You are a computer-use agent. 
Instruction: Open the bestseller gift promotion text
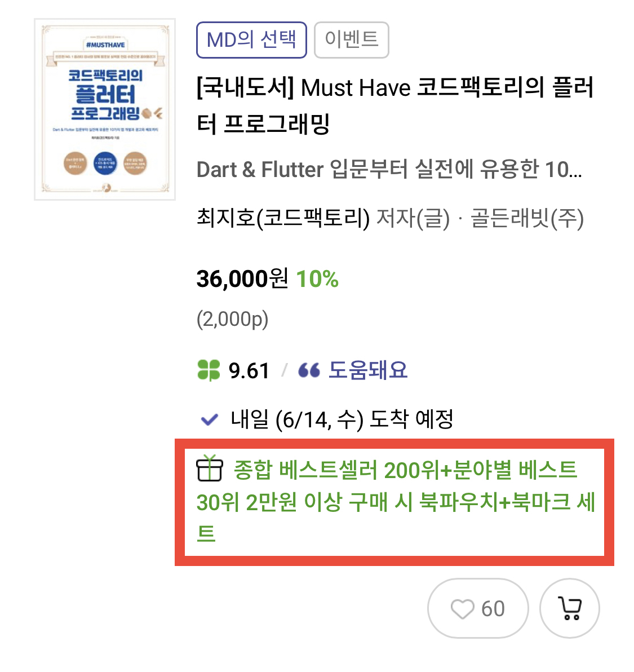click(396, 501)
